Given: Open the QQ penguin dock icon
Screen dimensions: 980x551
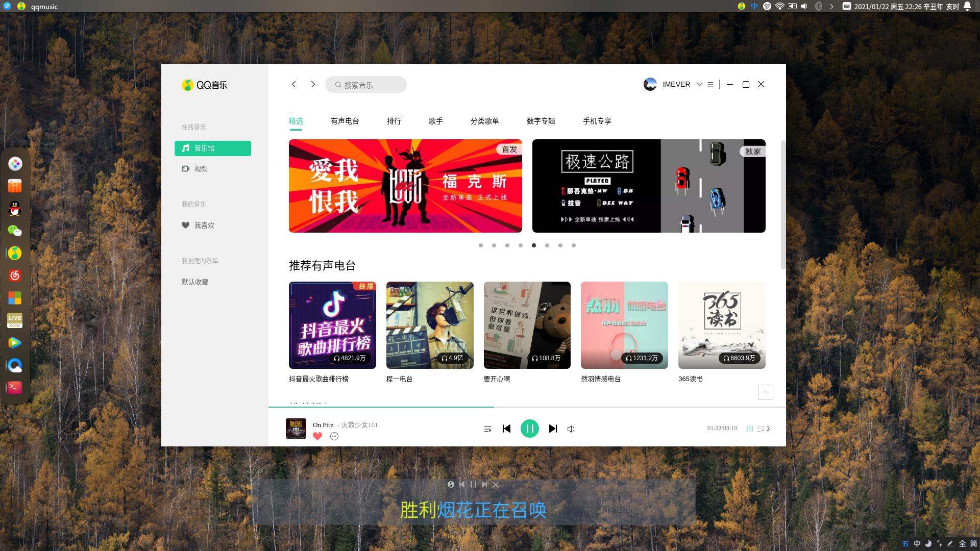Looking at the screenshot, I should click(15, 209).
